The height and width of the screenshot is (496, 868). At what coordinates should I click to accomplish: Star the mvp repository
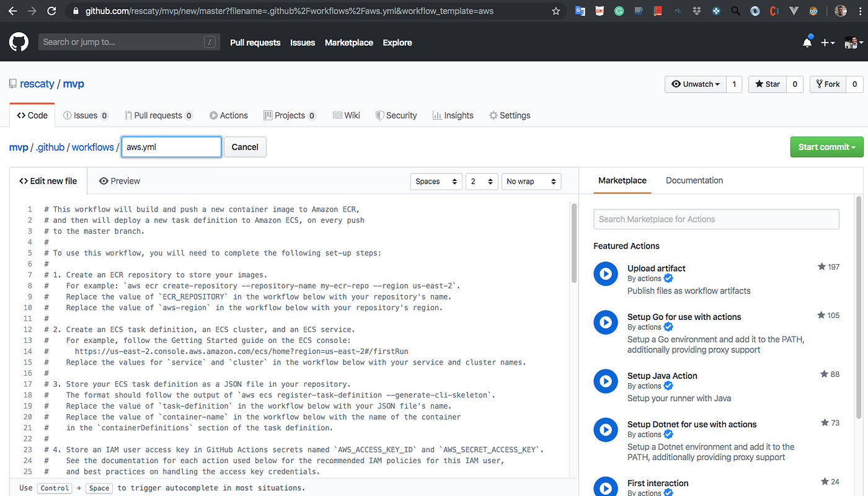pyautogui.click(x=767, y=84)
